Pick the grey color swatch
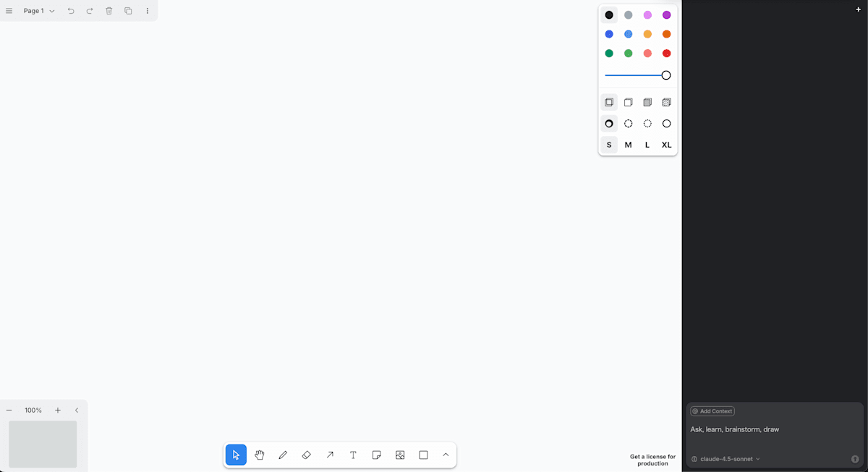The image size is (868, 472). pos(628,15)
